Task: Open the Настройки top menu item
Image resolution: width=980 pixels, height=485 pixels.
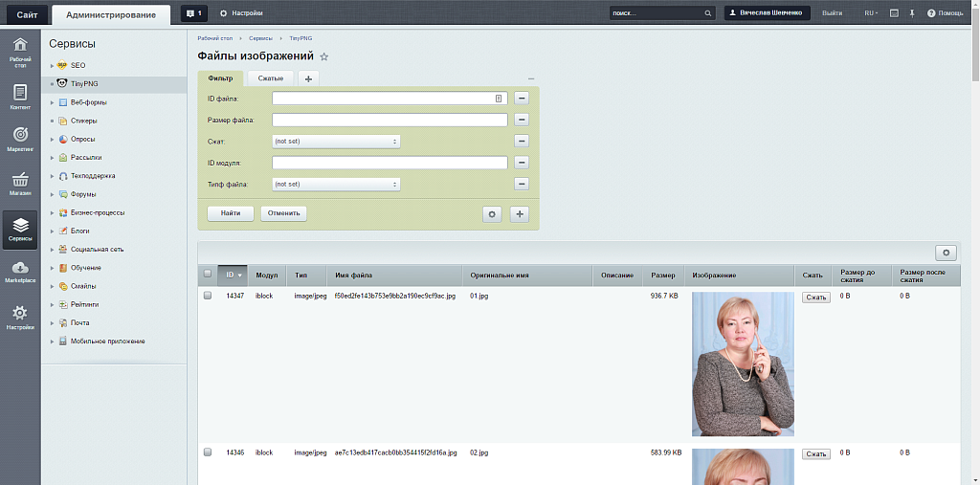Action: (241, 13)
